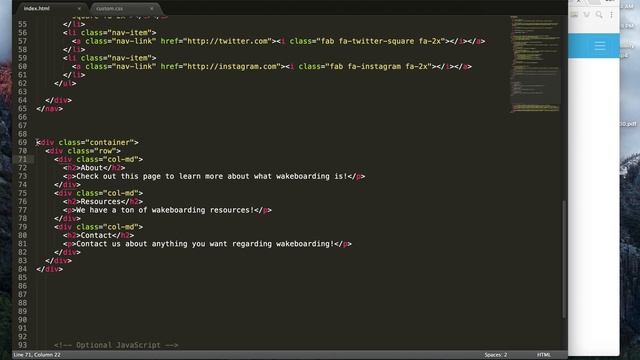Viewport: 640px width, 360px height.
Task: Open the Spaces: 2 indentation setting
Action: coord(496,355)
